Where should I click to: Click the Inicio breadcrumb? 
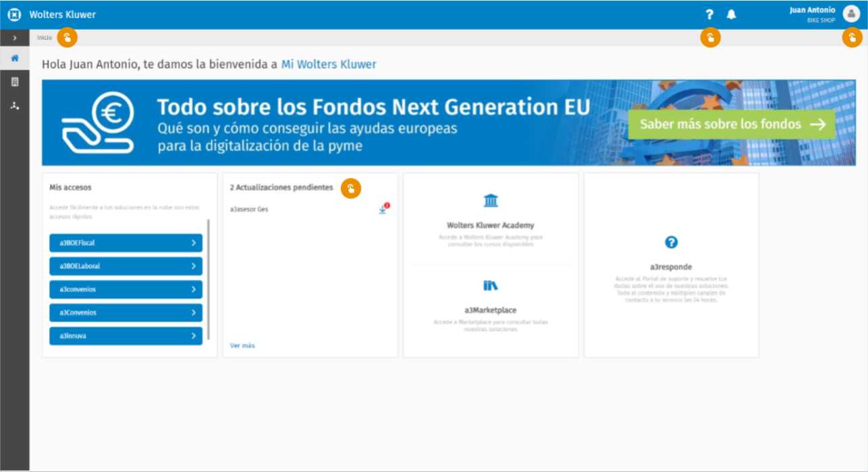[45, 38]
